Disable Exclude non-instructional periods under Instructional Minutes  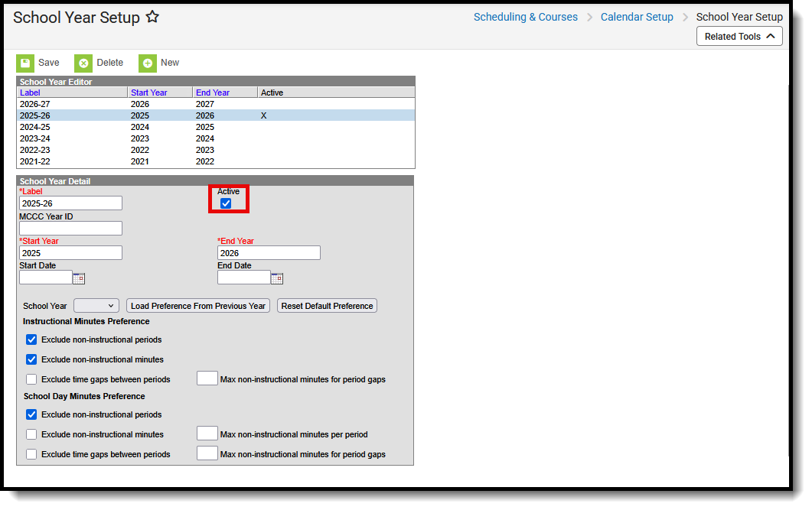point(31,339)
